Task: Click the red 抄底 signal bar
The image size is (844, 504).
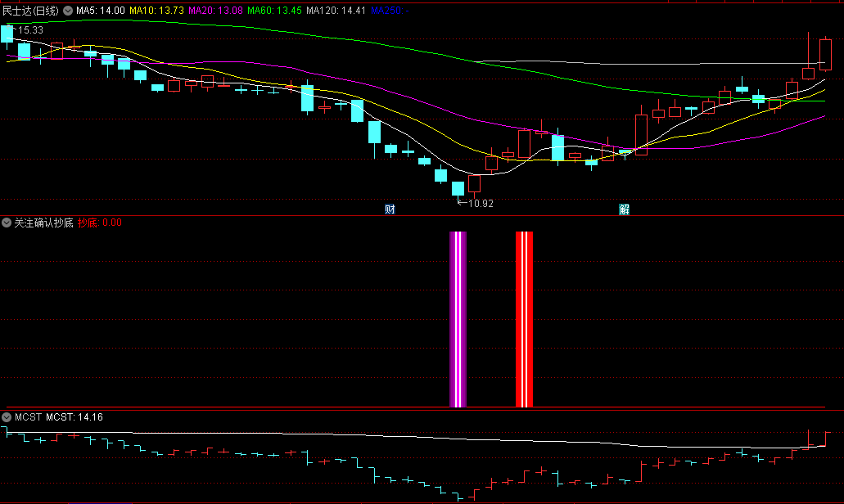Action: click(524, 319)
